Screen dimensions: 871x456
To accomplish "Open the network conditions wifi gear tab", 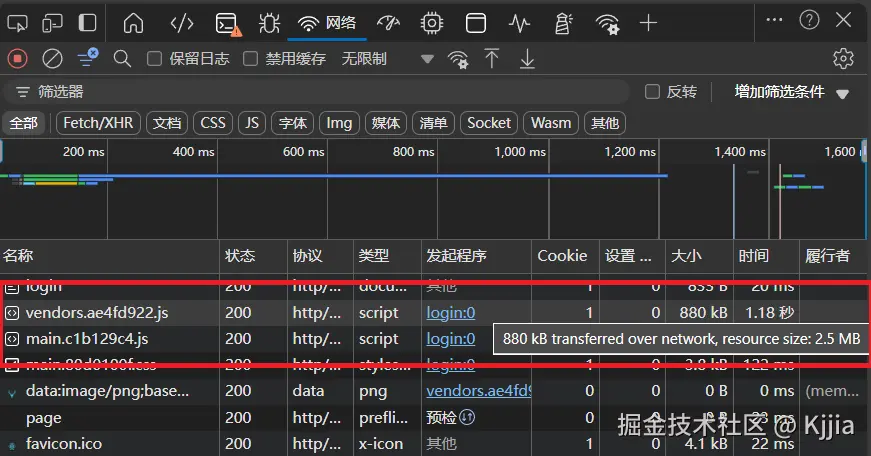I will [607, 24].
